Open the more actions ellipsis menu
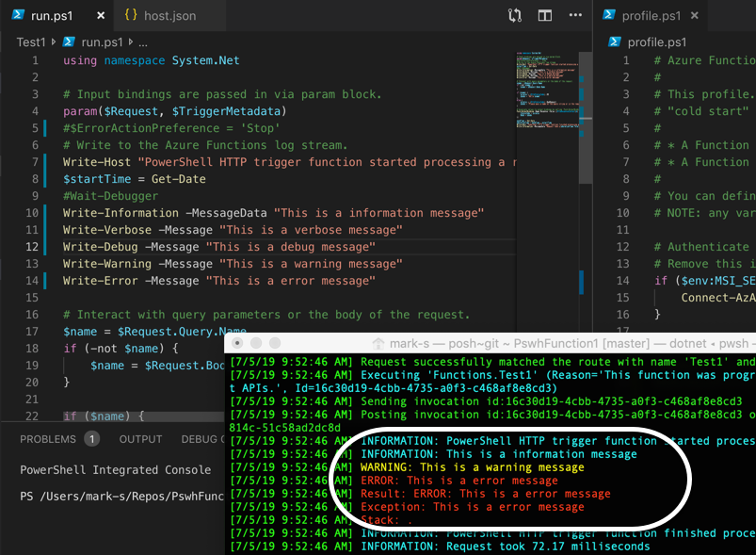This screenshot has height=555, width=756. point(575,15)
